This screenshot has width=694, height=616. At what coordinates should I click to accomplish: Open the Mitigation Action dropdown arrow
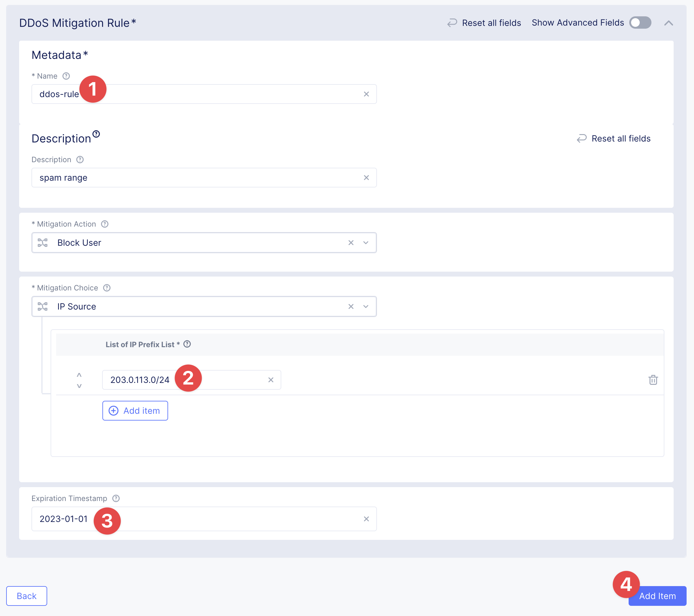point(366,243)
